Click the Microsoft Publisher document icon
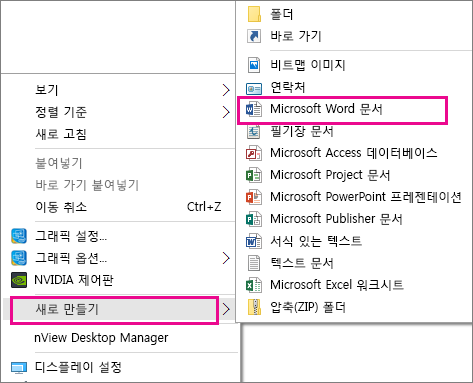The height and width of the screenshot is (383, 473). 254,219
